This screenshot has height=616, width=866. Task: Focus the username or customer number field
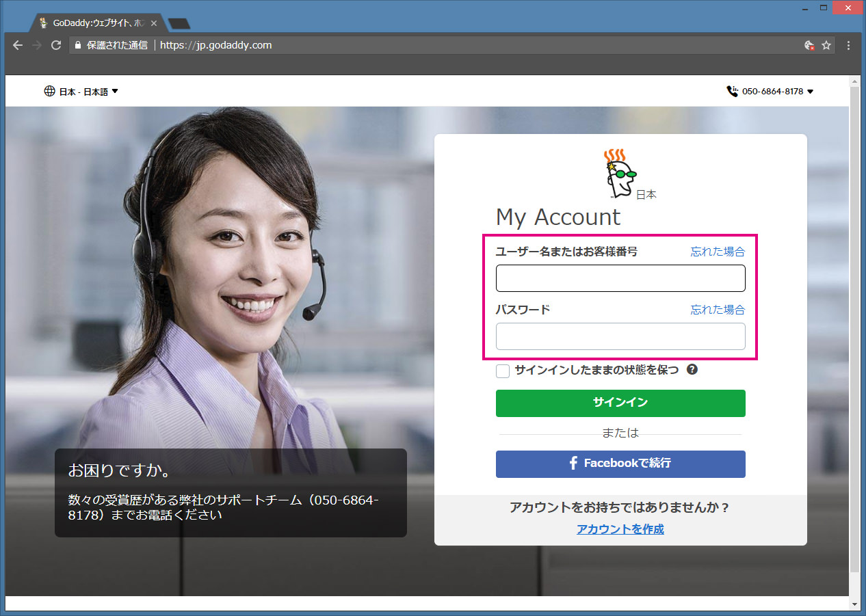(x=620, y=278)
